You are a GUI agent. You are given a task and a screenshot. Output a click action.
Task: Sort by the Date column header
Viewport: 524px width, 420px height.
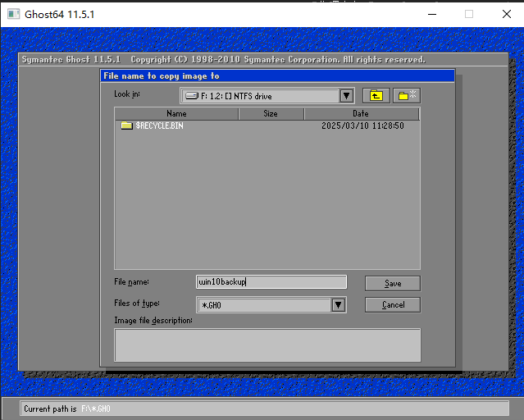[362, 114]
